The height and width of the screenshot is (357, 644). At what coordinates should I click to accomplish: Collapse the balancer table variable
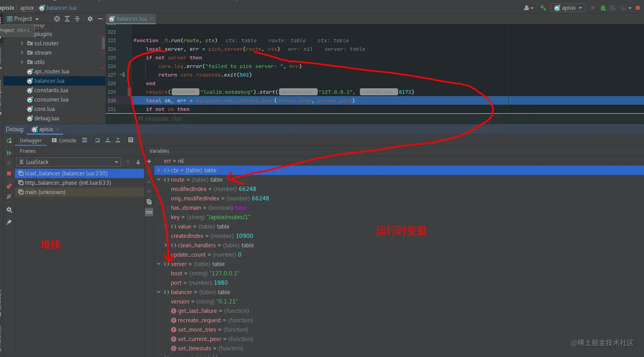coord(158,292)
